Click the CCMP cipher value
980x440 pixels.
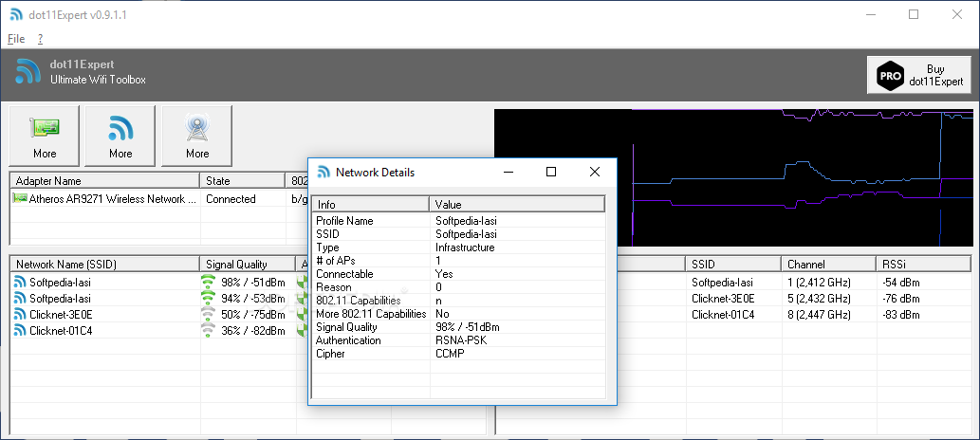click(x=450, y=354)
